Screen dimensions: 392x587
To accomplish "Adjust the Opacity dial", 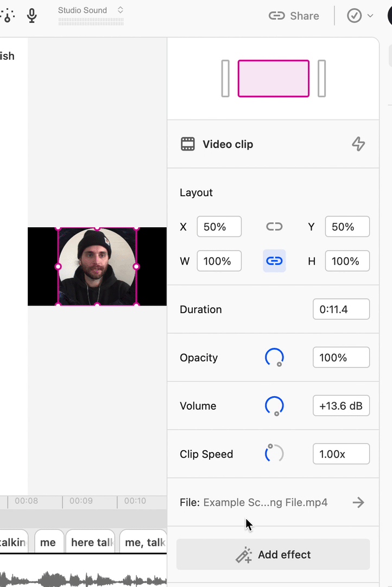I will click(x=275, y=358).
